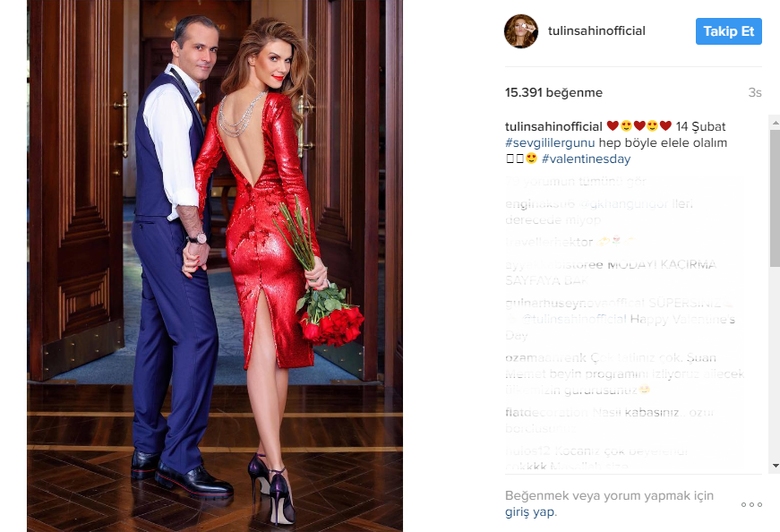780x532 pixels.
Task: Open the three-dot more options menu
Action: [751, 504]
